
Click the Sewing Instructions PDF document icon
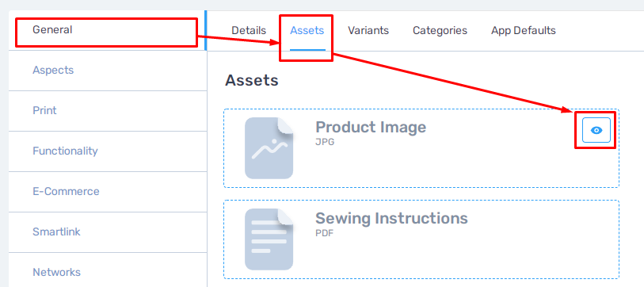(x=269, y=239)
